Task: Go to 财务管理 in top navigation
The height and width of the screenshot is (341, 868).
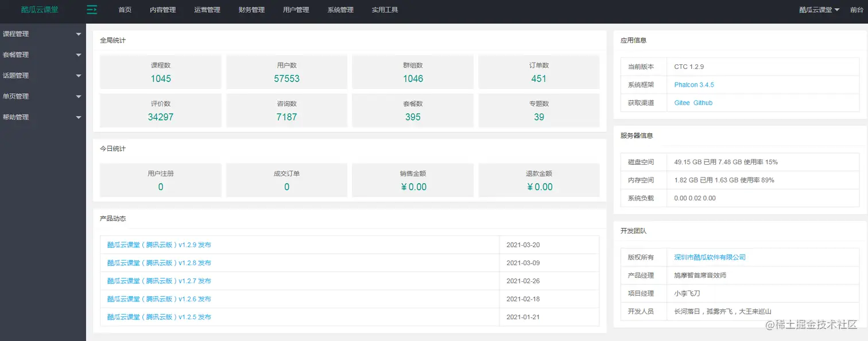Action: (x=251, y=10)
